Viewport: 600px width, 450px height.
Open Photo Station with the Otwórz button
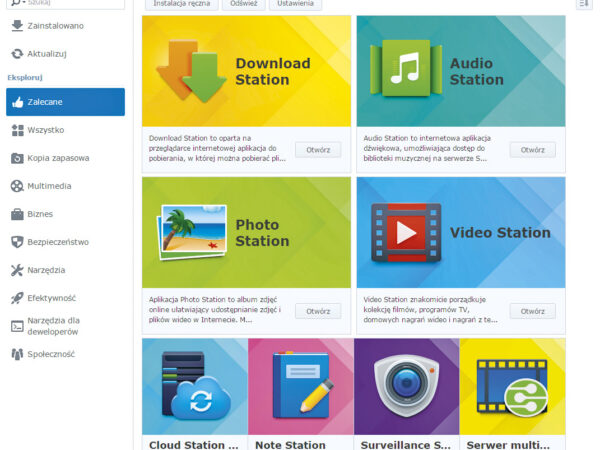tap(318, 311)
